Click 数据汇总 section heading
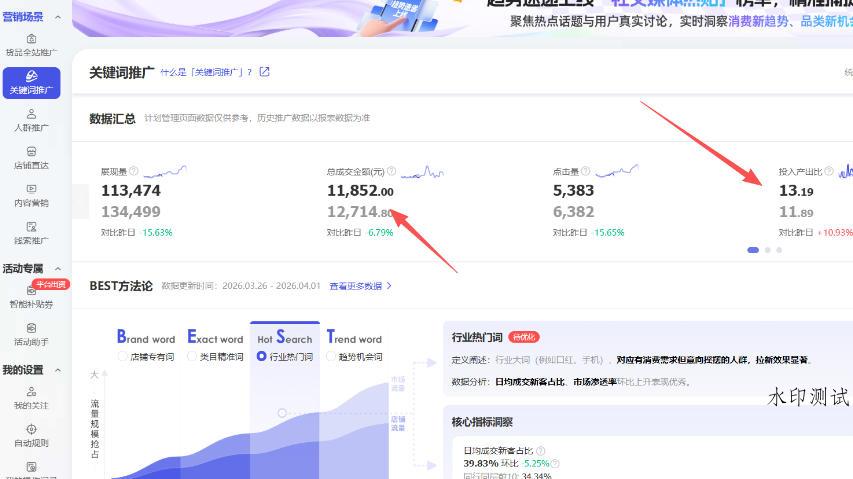Image resolution: width=853 pixels, height=479 pixels. [x=113, y=119]
